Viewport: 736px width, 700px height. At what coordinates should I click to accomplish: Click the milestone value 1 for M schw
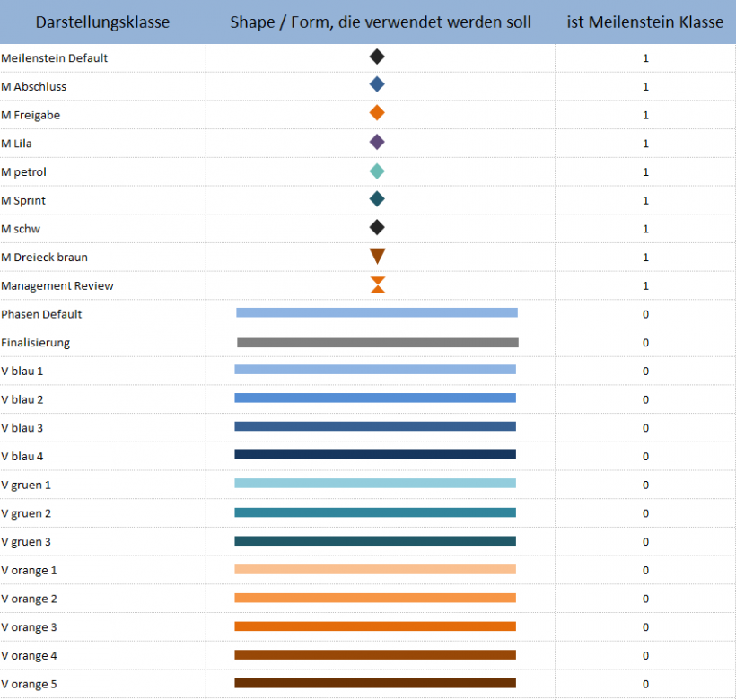(x=645, y=229)
